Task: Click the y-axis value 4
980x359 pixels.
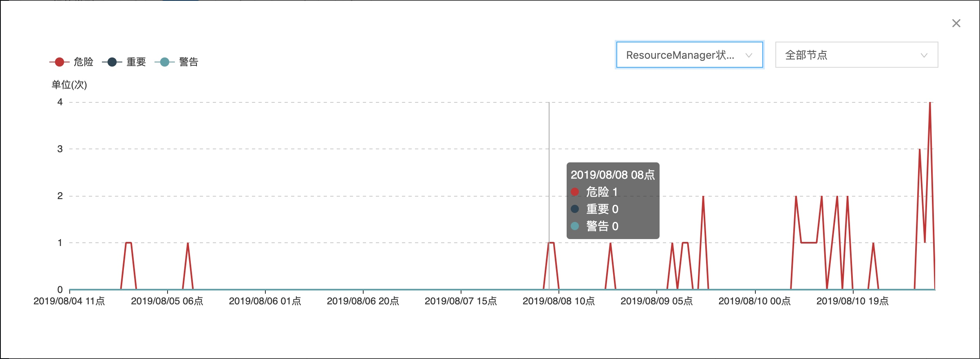Action: (x=60, y=102)
